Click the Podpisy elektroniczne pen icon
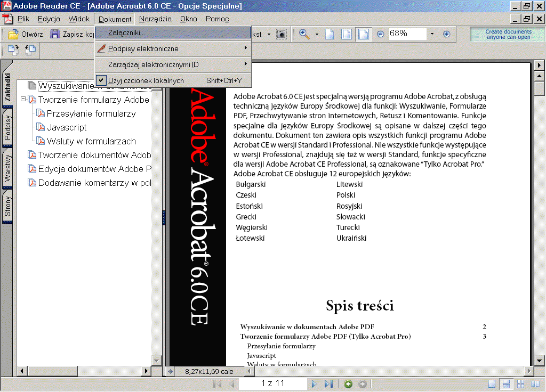The width and height of the screenshot is (546, 392). point(101,48)
